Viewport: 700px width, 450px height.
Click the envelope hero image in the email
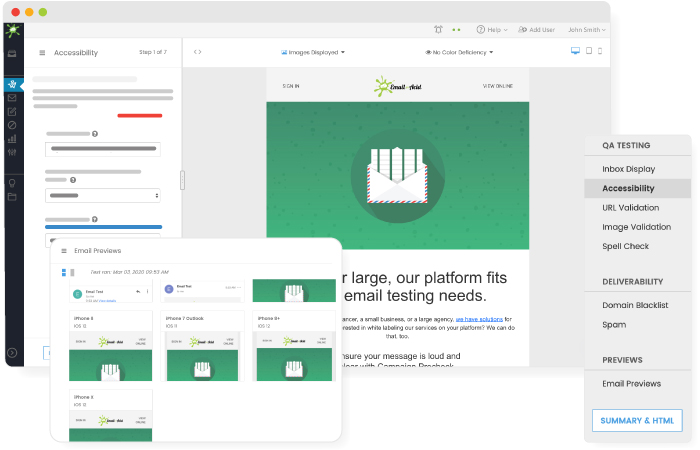(398, 175)
